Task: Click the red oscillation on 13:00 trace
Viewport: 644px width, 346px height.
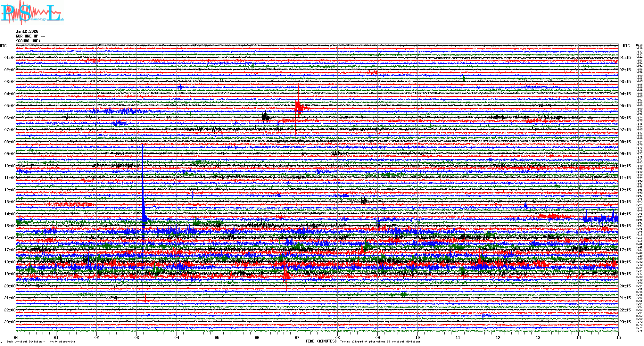Action: [70, 204]
